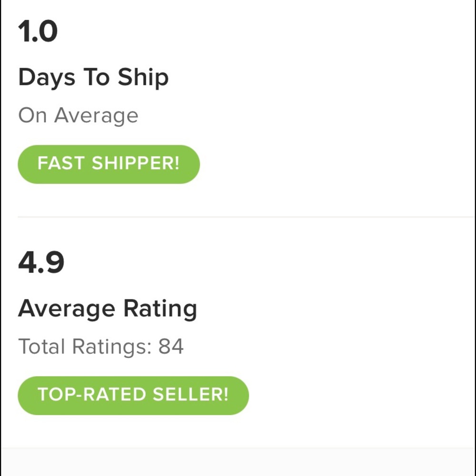The image size is (476, 476).
Task: Click the 4.9 rating value
Action: [41, 263]
